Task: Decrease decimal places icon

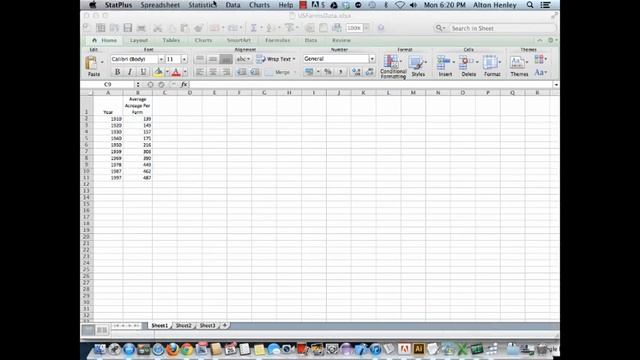Action: [x=369, y=72]
